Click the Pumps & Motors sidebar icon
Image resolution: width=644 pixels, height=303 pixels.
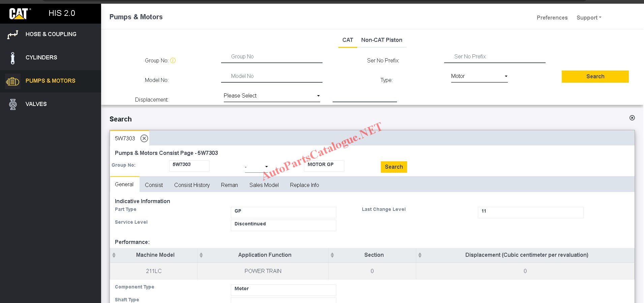coord(13,81)
